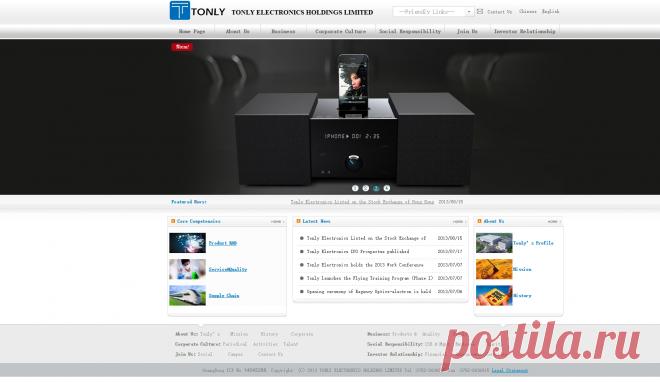Select slide 2 in banner carousel
660x382 pixels.
366,188
